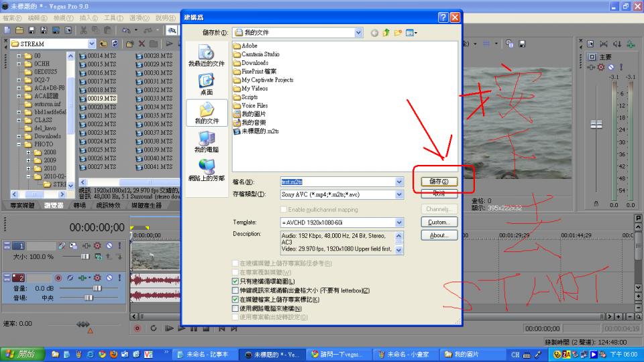Toggle render loop region only checkbox
This screenshot has width=644, height=362.
[x=235, y=281]
